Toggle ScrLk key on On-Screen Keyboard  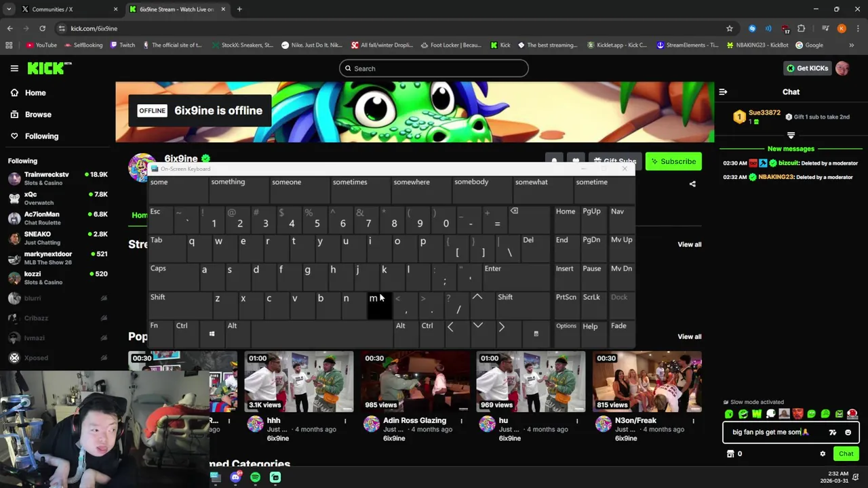593,305
